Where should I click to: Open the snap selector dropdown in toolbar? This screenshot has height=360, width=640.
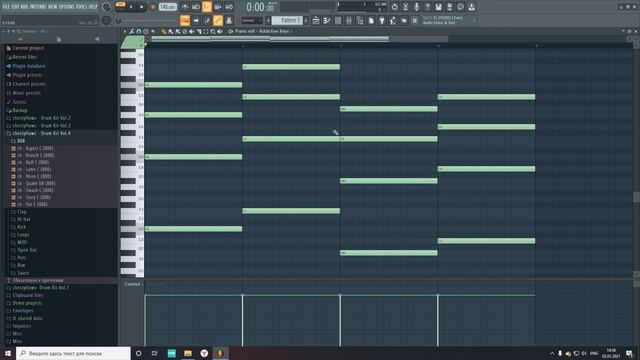point(252,20)
